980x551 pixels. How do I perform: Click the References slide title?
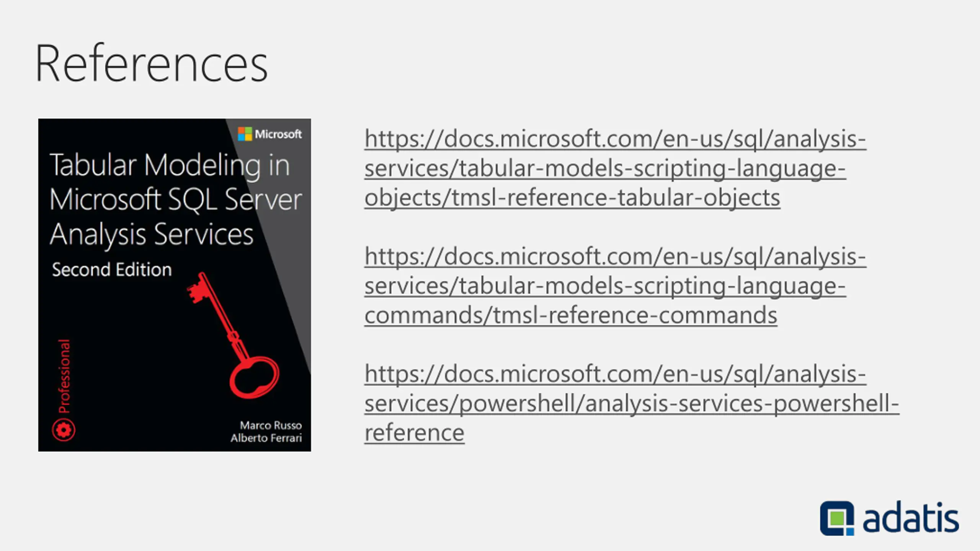[152, 63]
